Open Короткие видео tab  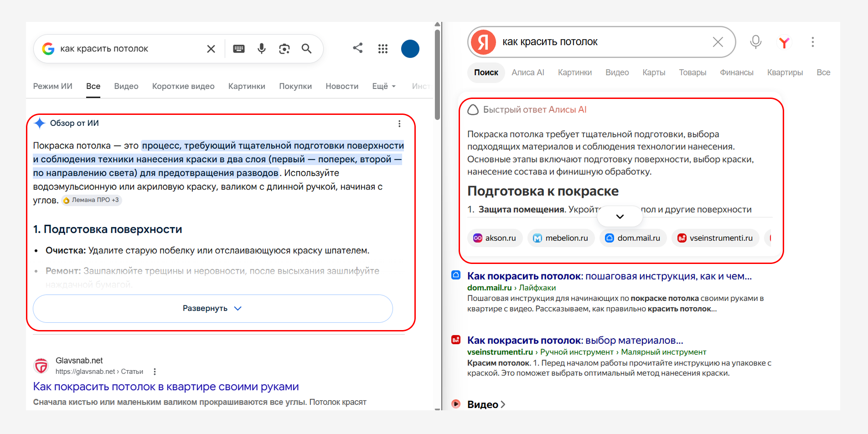pyautogui.click(x=183, y=86)
